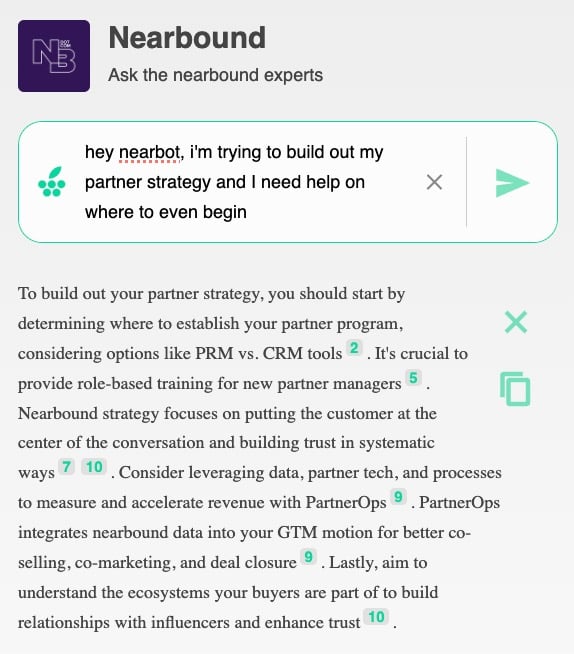574x654 pixels.
Task: Copy the answer with the copy icon
Action: pyautogui.click(x=515, y=389)
